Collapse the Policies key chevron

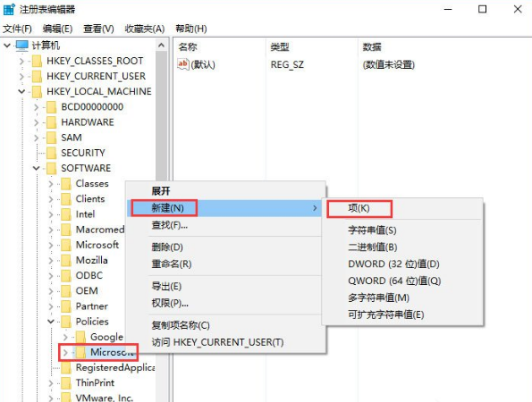[51, 322]
